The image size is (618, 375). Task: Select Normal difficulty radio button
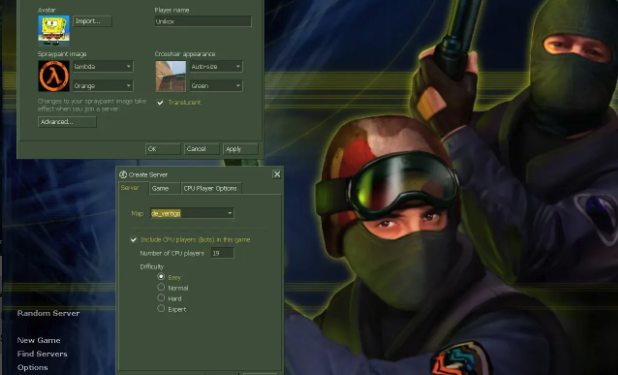coord(161,287)
